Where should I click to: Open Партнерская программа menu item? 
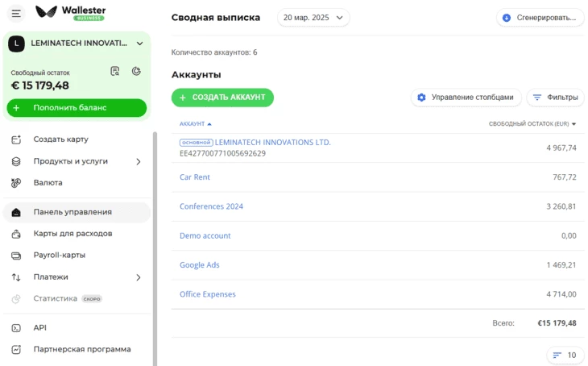click(82, 350)
